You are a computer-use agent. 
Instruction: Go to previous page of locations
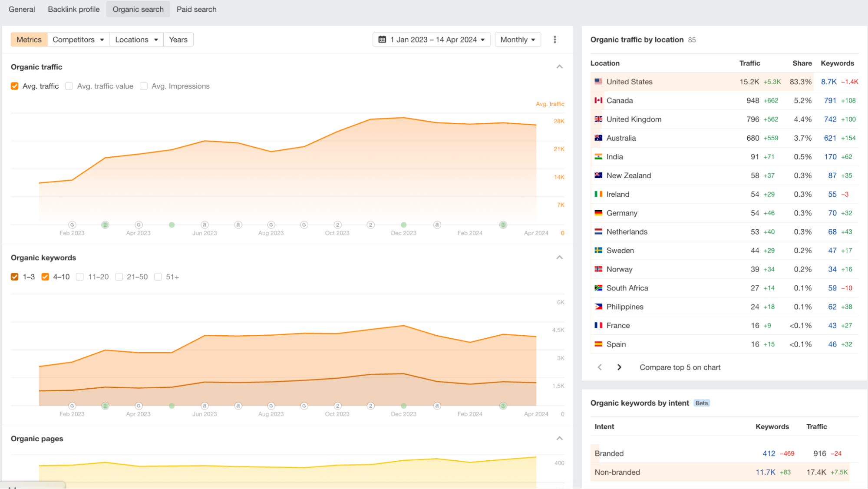[x=600, y=367]
